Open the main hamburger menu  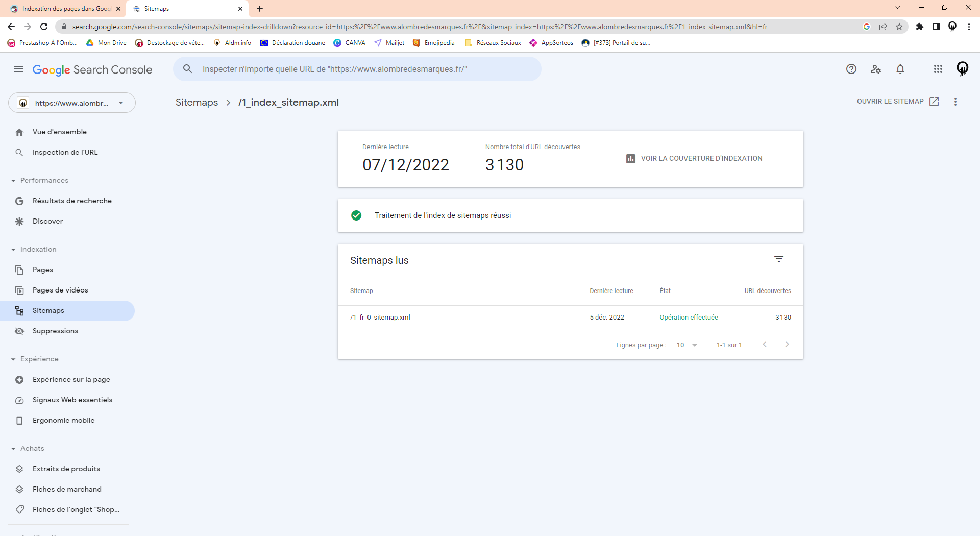tap(18, 69)
